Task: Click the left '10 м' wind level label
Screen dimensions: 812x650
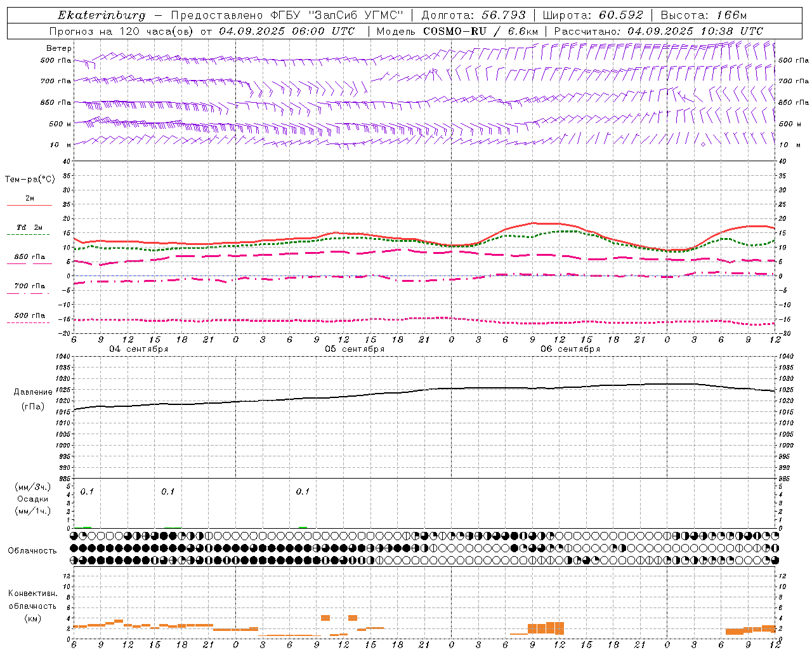Action: click(61, 145)
